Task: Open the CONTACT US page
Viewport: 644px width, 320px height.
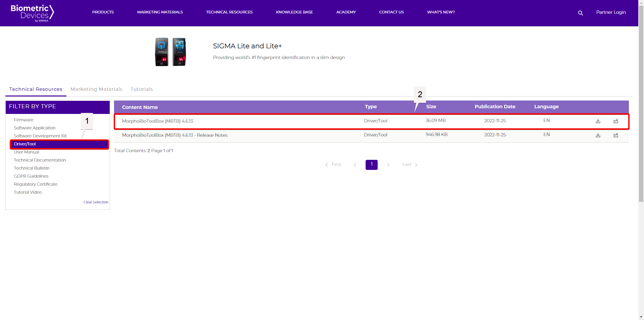Action: (391, 12)
